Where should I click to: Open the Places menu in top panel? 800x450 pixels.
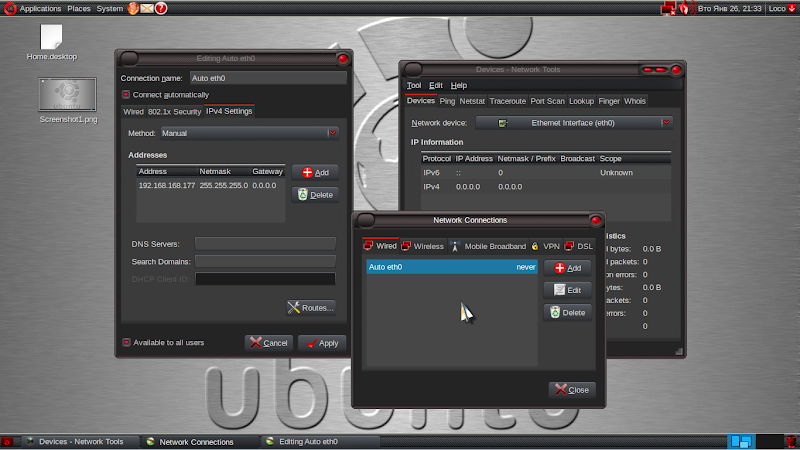click(79, 8)
